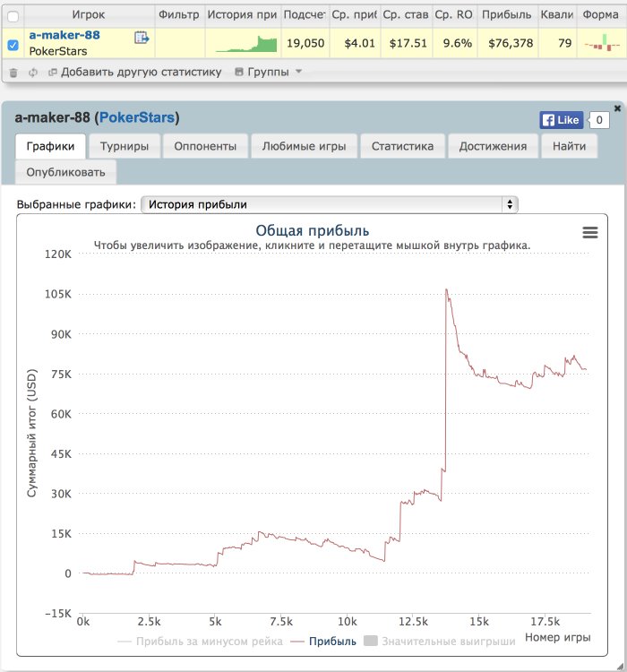Toggle Значительные выигрыши legend item
The width and height of the screenshot is (627, 672).
coord(439,642)
